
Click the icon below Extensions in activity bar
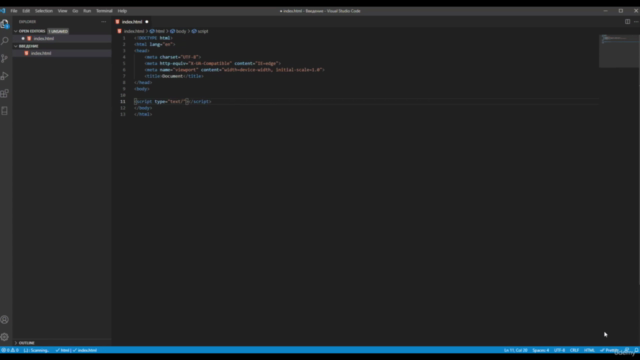(5, 111)
